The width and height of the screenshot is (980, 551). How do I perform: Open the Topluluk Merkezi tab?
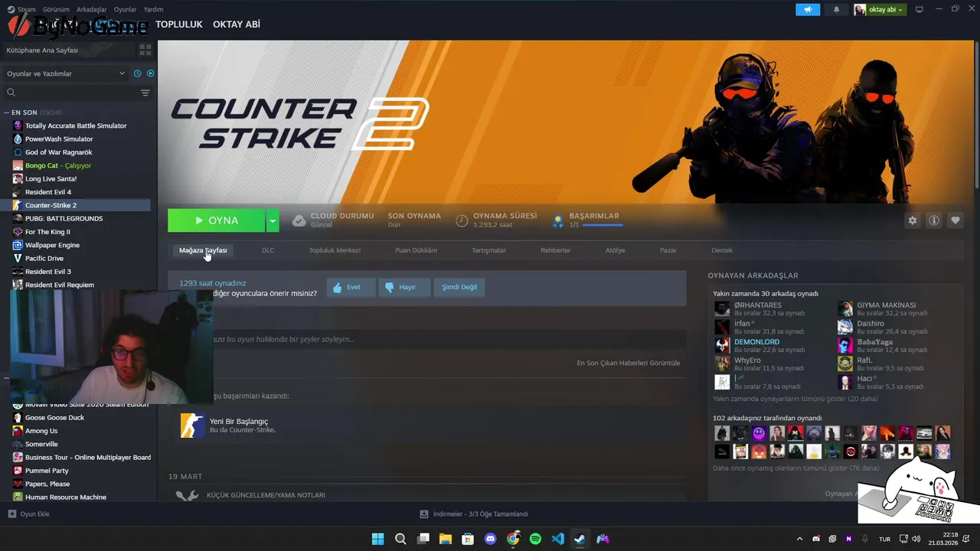(x=335, y=250)
